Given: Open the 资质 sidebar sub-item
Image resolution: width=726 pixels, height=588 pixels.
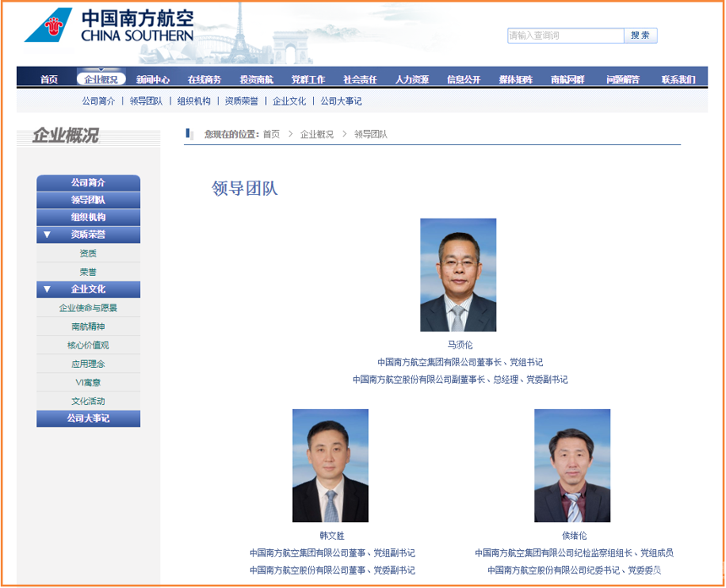Looking at the screenshot, I should point(89,254).
